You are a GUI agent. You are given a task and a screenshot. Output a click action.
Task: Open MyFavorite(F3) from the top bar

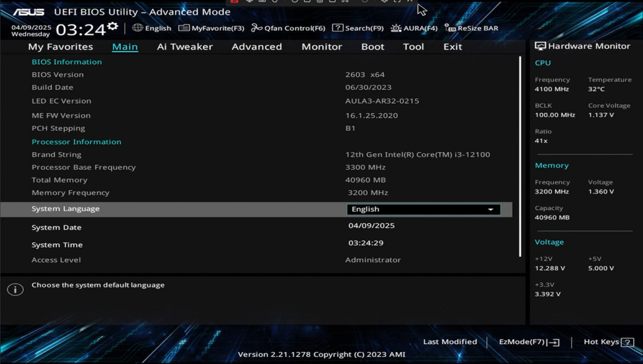(211, 28)
